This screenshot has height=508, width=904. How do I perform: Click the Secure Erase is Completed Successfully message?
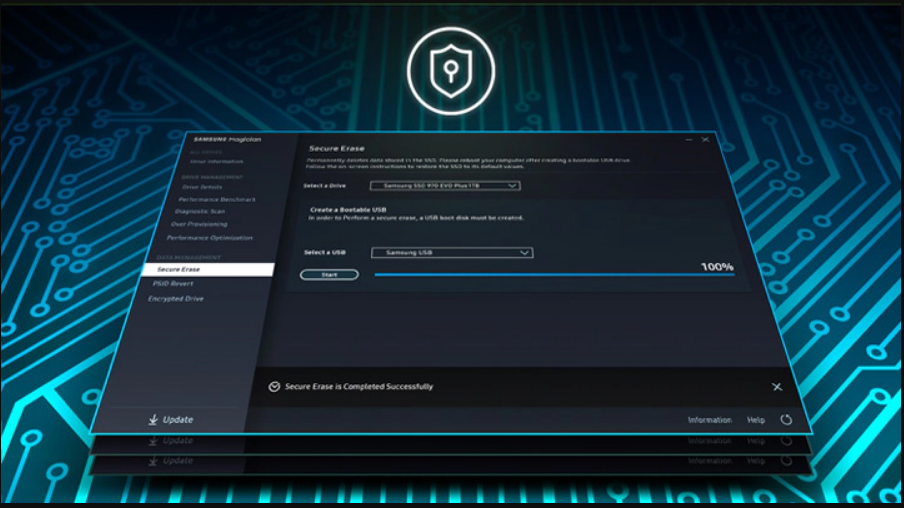pyautogui.click(x=359, y=387)
